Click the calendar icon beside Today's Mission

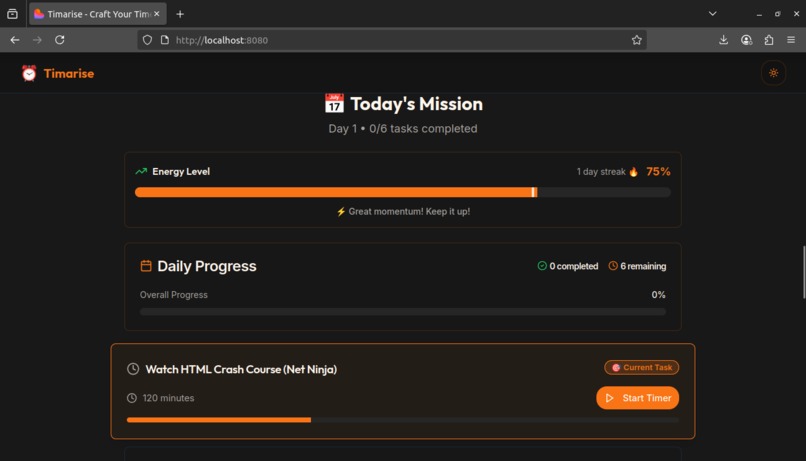[334, 103]
